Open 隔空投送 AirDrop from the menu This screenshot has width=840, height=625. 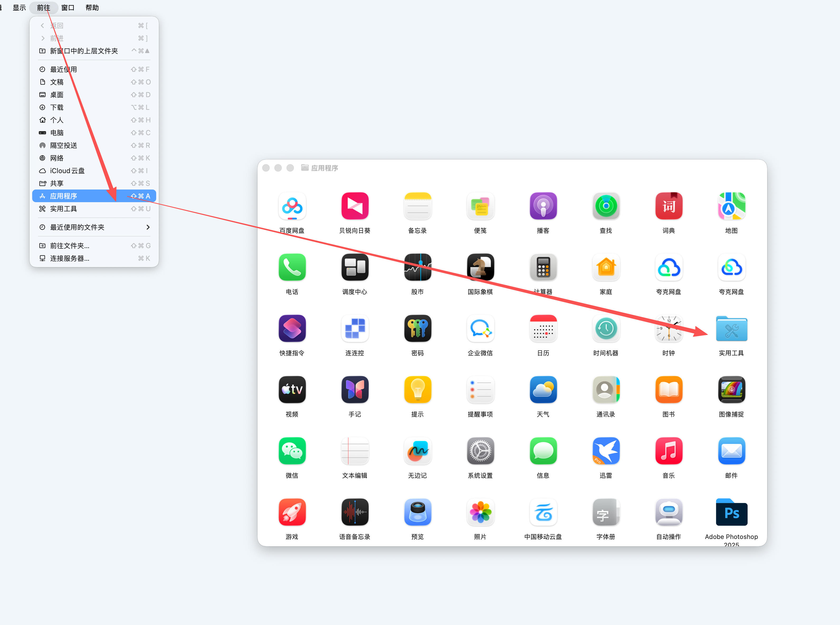pos(94,146)
